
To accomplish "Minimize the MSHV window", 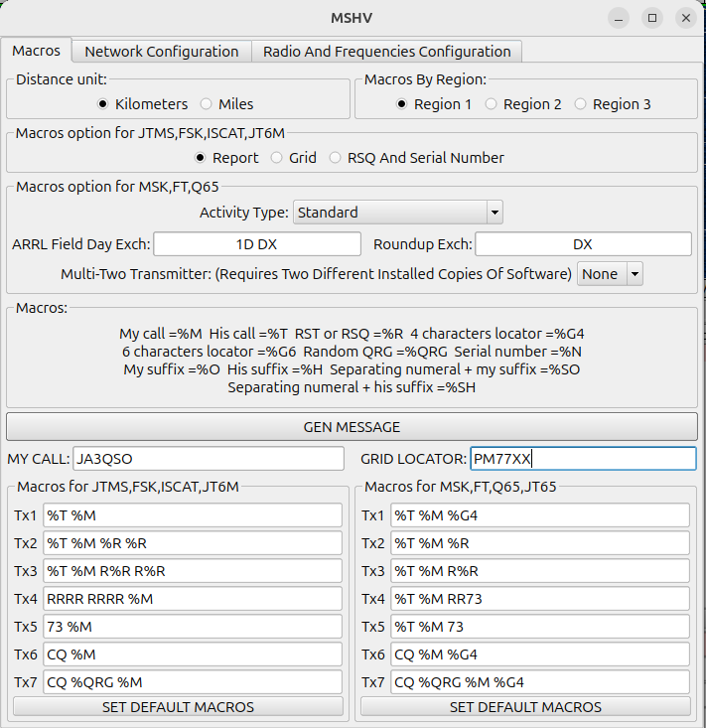I will click(619, 18).
